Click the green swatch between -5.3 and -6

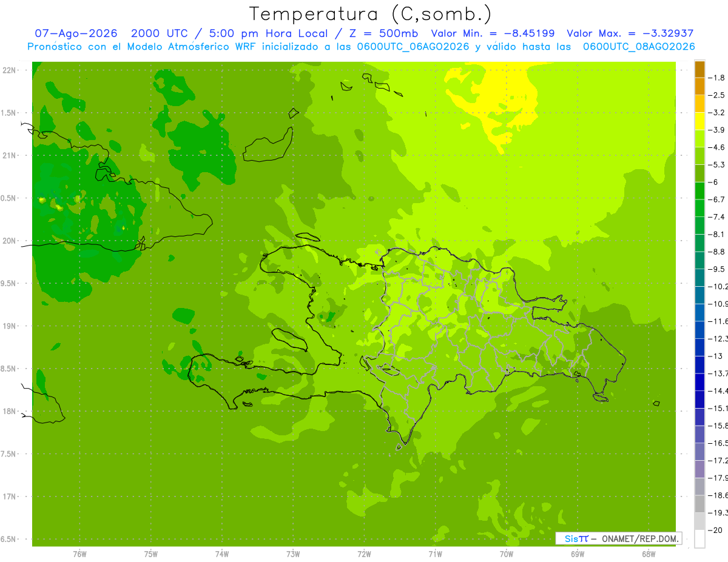[699, 173]
